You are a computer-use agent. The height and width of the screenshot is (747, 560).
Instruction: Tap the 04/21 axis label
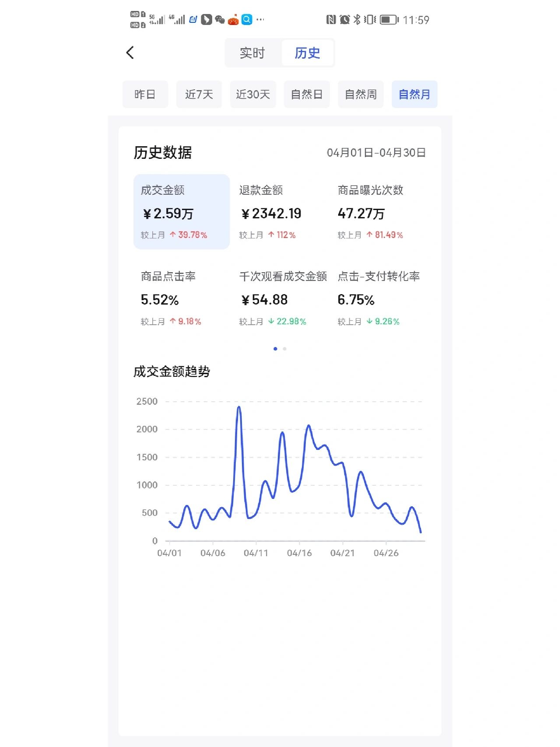[343, 553]
